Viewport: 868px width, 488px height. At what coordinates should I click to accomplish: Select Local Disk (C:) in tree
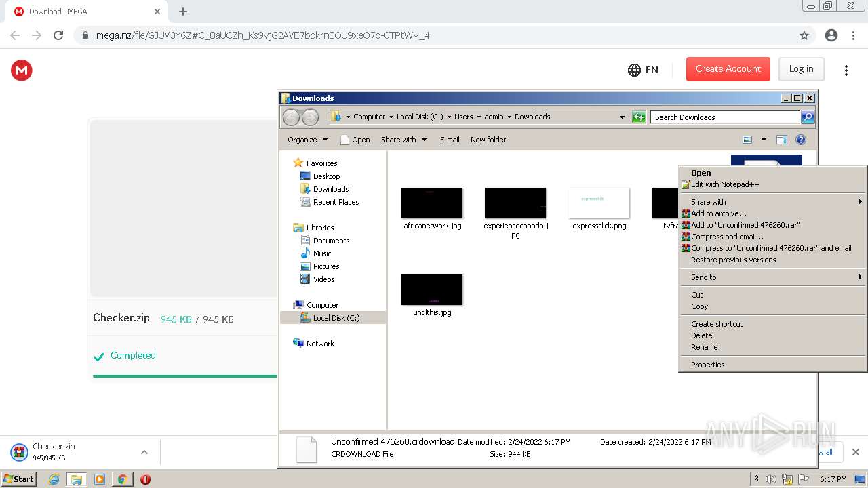click(330, 318)
